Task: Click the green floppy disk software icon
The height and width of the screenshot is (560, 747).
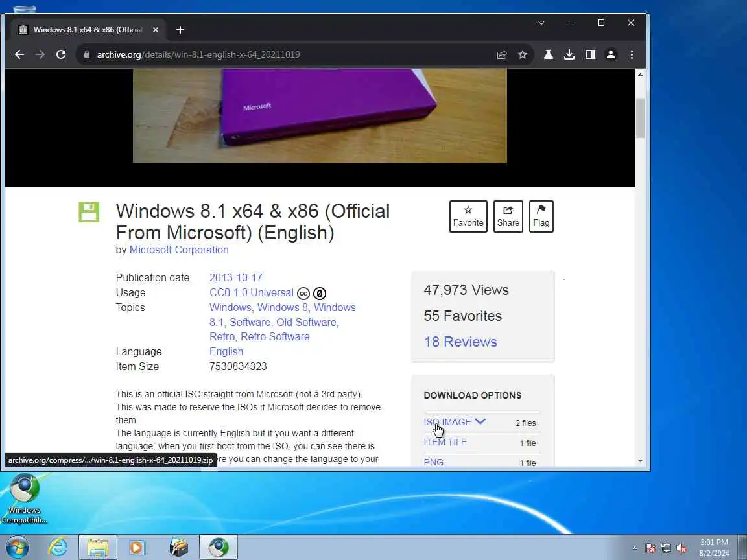Action: click(x=89, y=212)
